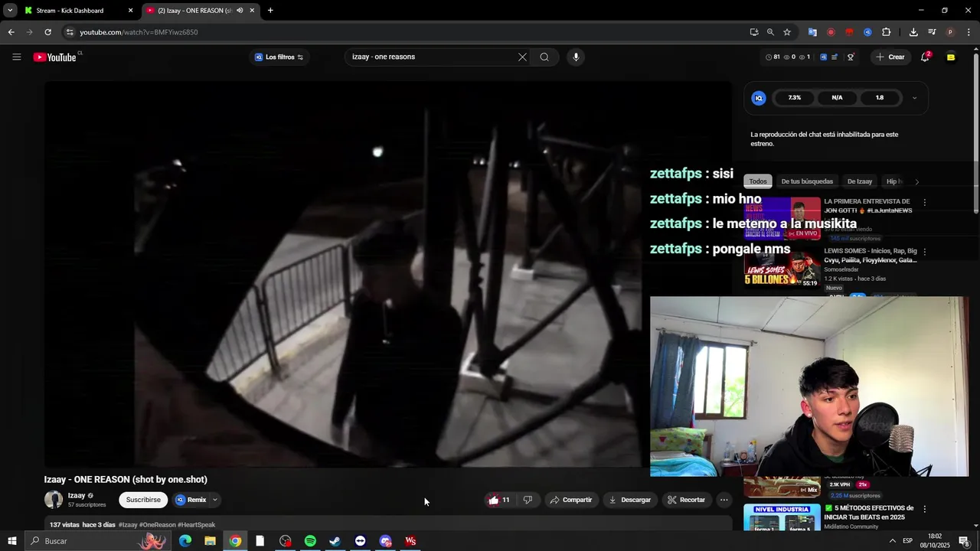Open a new browser tab
Screen dimensions: 980x551
pyautogui.click(x=270, y=11)
